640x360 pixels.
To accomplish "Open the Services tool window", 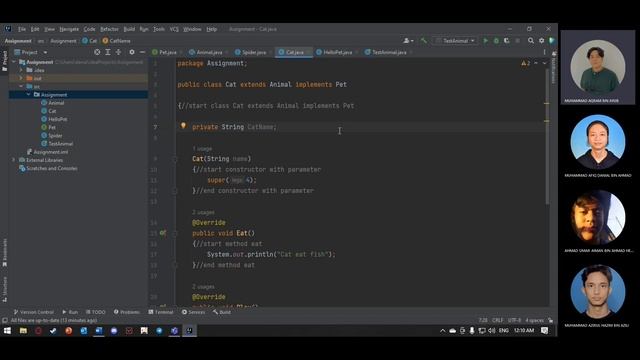I will [193, 312].
